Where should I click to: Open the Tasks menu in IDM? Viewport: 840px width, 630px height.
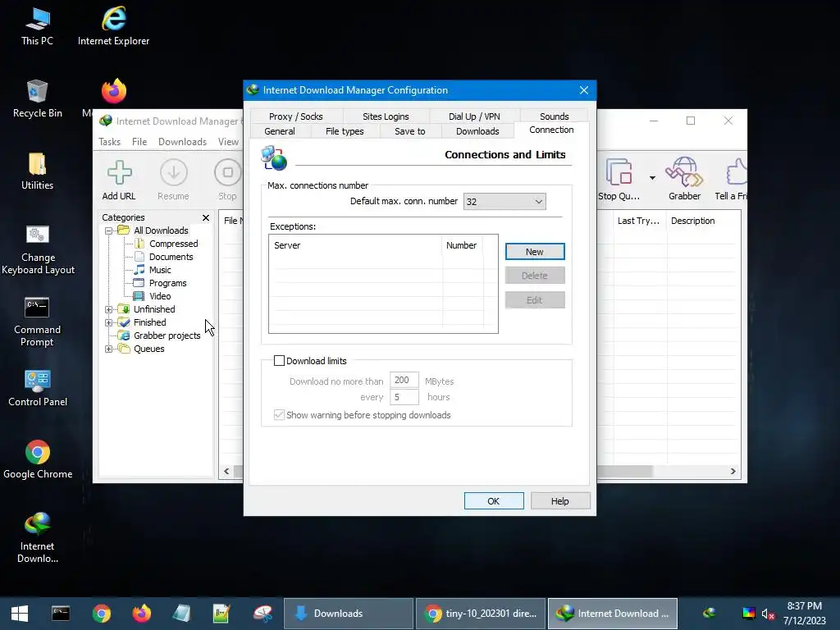tap(109, 141)
